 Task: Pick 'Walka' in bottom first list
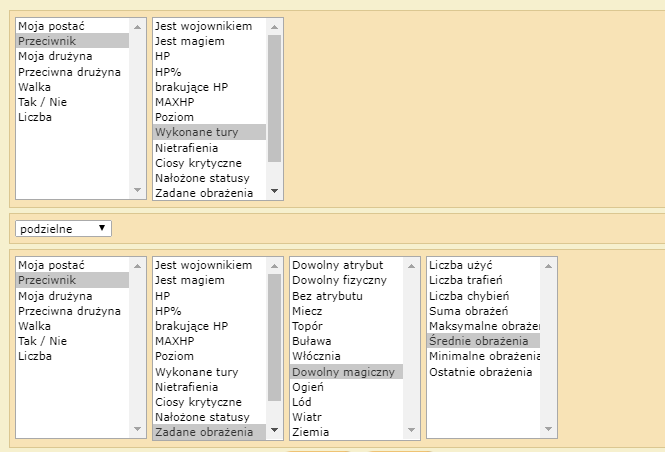click(73, 326)
